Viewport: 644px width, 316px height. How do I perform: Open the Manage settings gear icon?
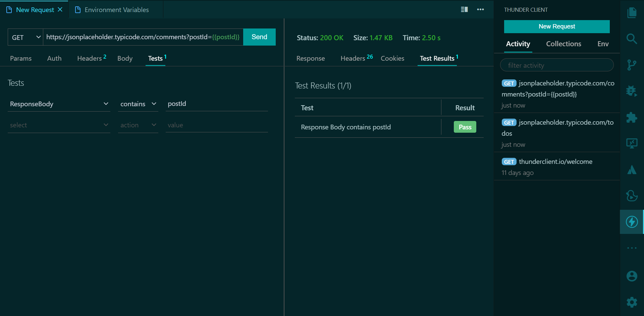point(632,302)
